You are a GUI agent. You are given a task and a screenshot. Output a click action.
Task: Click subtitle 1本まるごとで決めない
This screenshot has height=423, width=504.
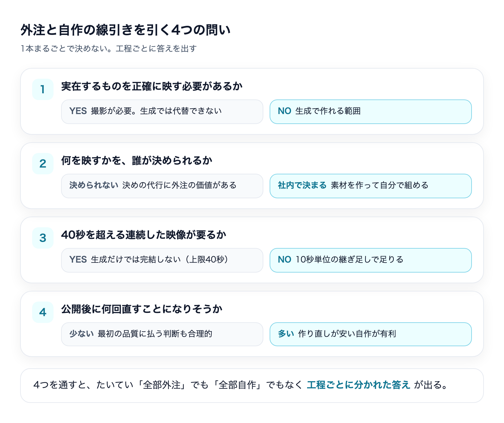point(109,48)
